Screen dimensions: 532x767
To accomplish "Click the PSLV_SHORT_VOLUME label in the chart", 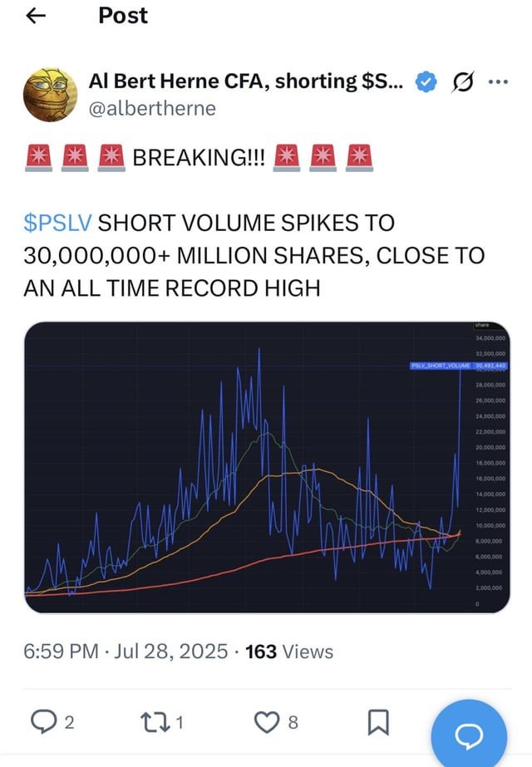I will tap(441, 366).
